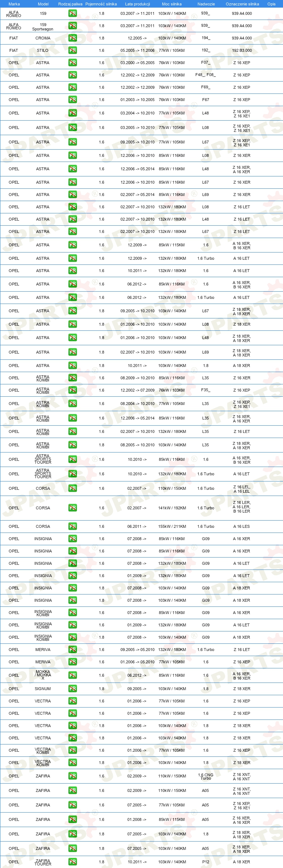Click the fuel icon in Insignia Kombi 1.8 row
The image size is (283, 868).
72,637
